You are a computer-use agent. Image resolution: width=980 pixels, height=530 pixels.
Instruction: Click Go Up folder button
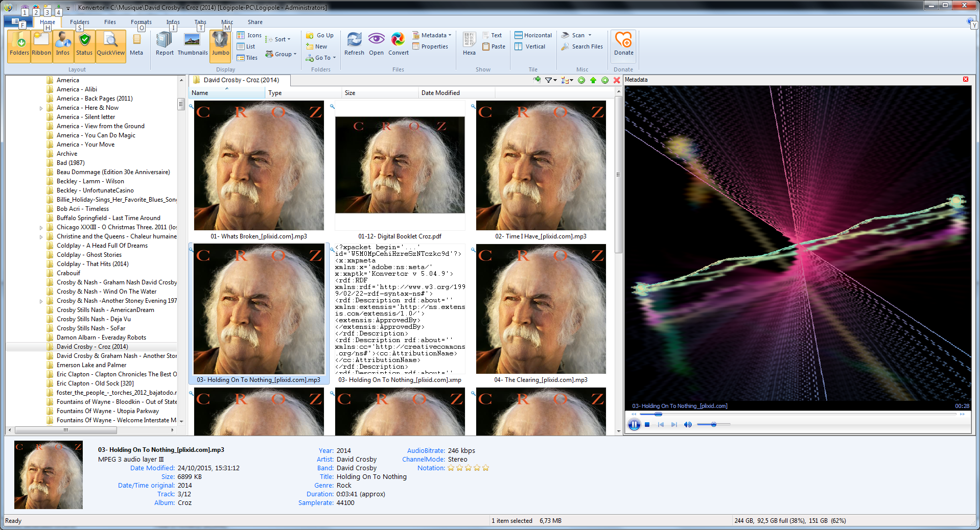pos(320,35)
